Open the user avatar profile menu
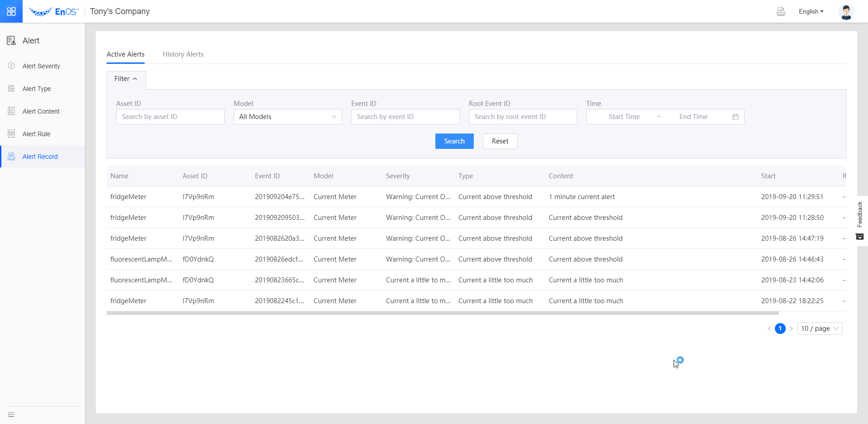Screen dimensions: 868x424 pyautogui.click(x=846, y=12)
